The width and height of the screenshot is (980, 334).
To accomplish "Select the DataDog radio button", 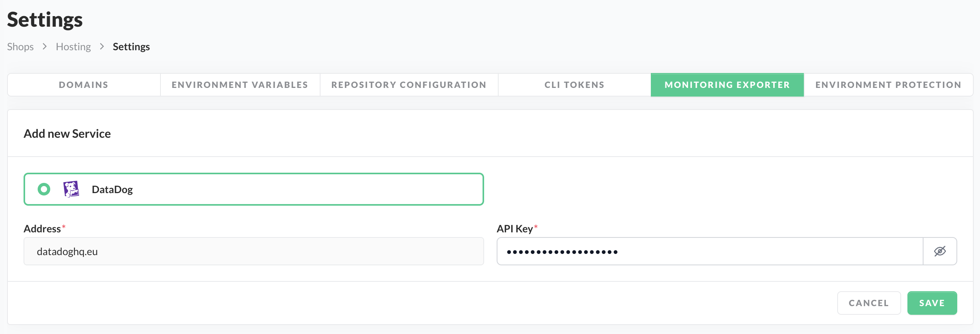I will point(44,189).
